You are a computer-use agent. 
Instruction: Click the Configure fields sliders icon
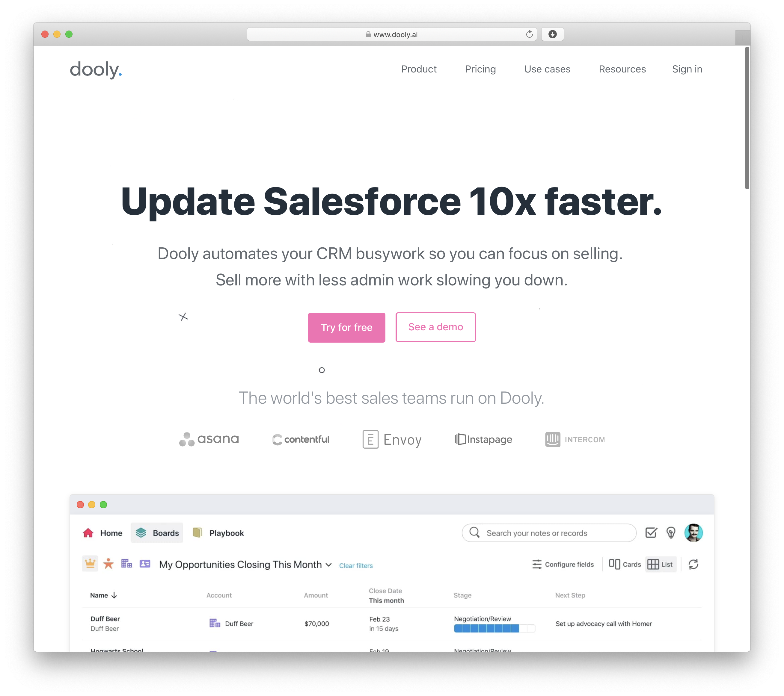click(x=537, y=564)
